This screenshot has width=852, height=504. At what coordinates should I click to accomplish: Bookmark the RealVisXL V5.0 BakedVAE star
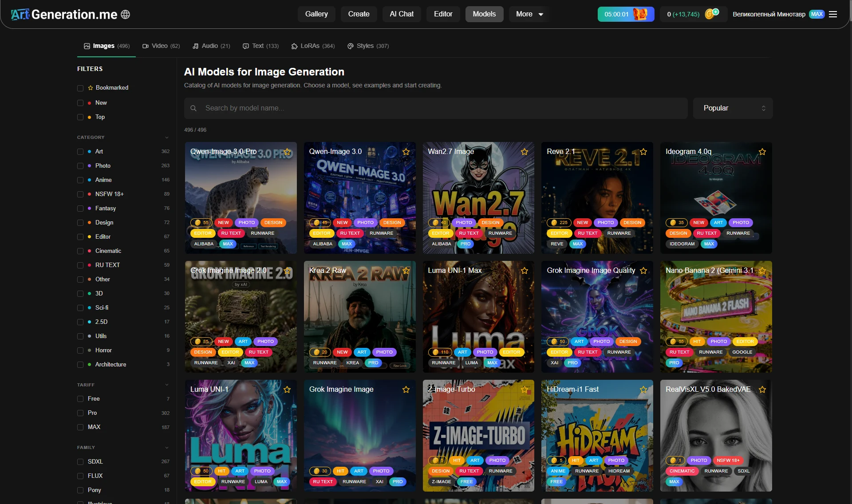coord(762,390)
